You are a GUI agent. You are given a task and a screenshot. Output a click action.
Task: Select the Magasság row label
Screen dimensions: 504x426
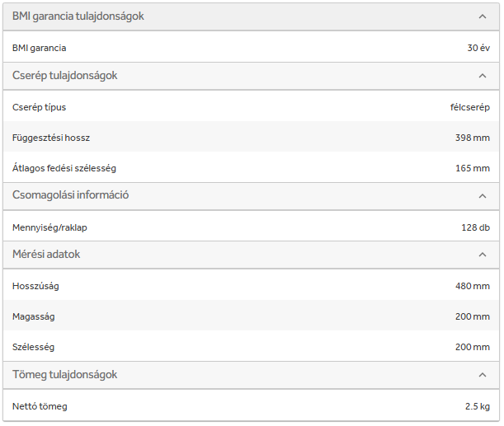pos(34,317)
